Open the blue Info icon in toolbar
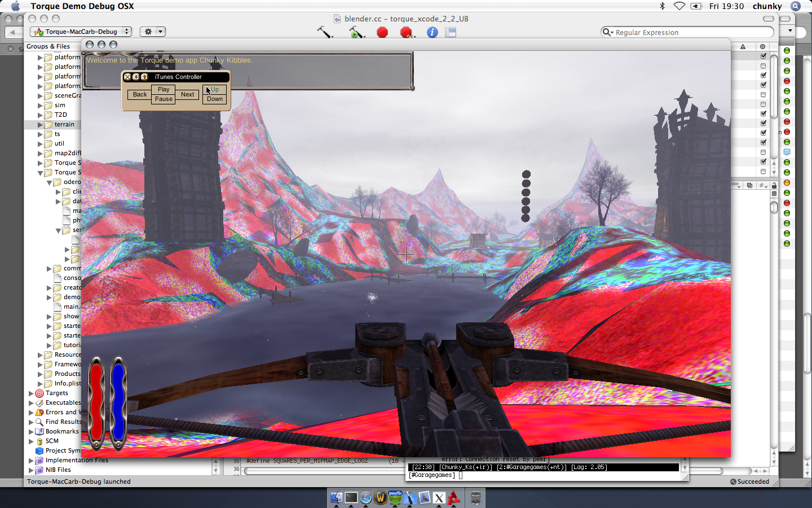The width and height of the screenshot is (812, 508). 432,32
